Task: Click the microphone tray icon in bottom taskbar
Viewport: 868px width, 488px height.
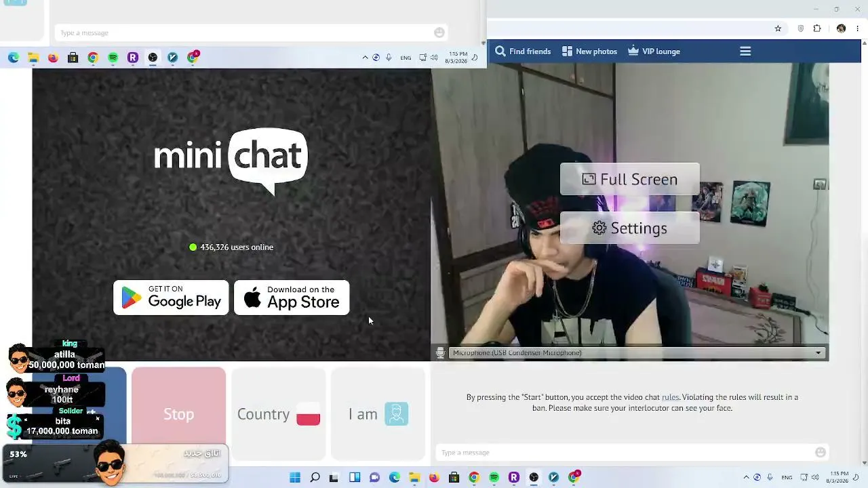Action: tap(770, 477)
